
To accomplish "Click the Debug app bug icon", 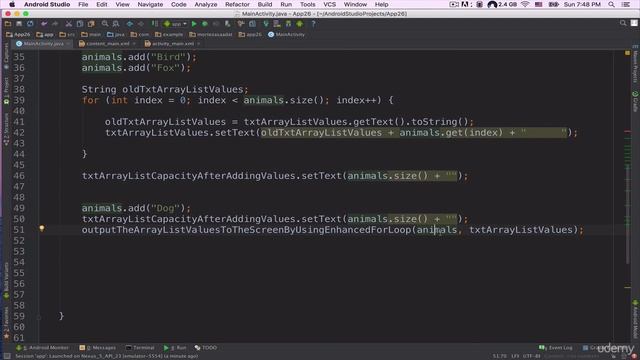I will [x=205, y=24].
